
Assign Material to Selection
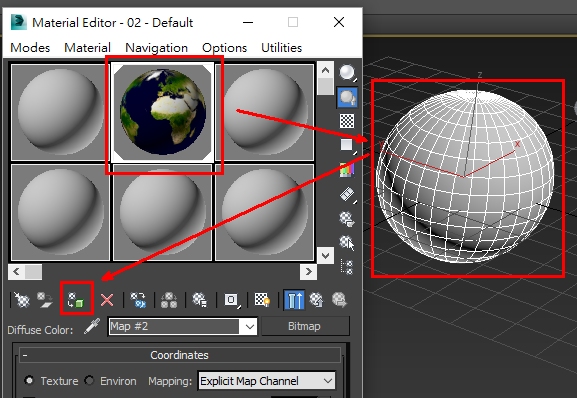(77, 300)
